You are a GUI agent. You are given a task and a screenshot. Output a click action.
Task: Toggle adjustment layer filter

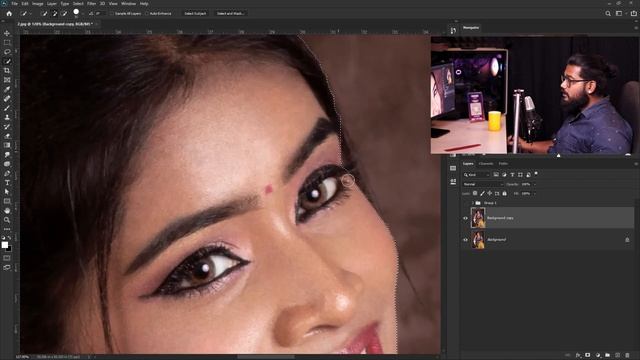[504, 175]
